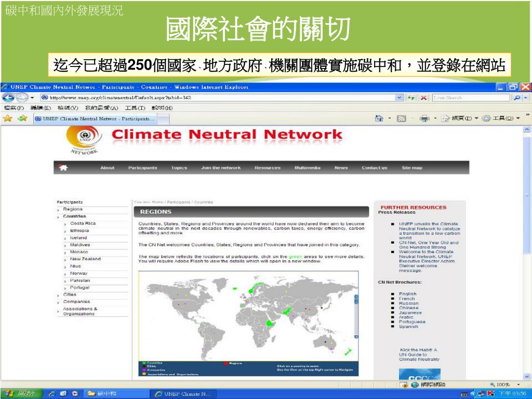Open the 檢視(V) menu
The height and width of the screenshot is (399, 532).
tap(68, 108)
